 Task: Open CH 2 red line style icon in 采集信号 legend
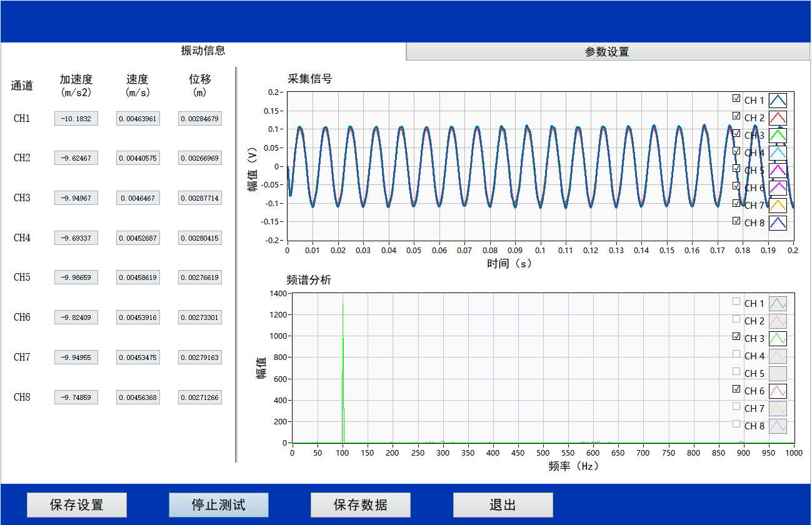(778, 117)
